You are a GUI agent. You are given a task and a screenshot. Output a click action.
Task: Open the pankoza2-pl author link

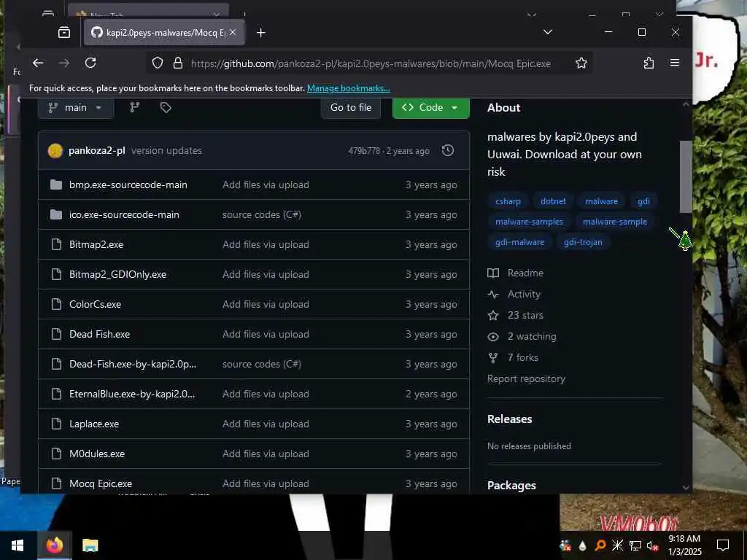tap(97, 151)
